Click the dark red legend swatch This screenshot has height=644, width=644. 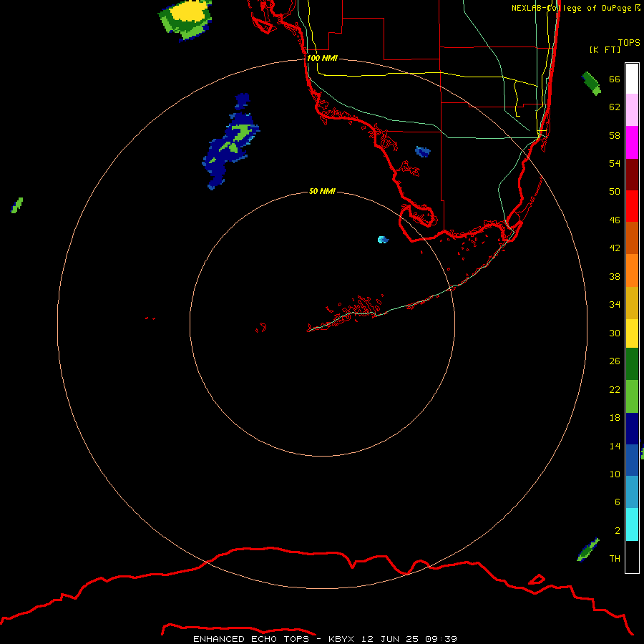[632, 175]
